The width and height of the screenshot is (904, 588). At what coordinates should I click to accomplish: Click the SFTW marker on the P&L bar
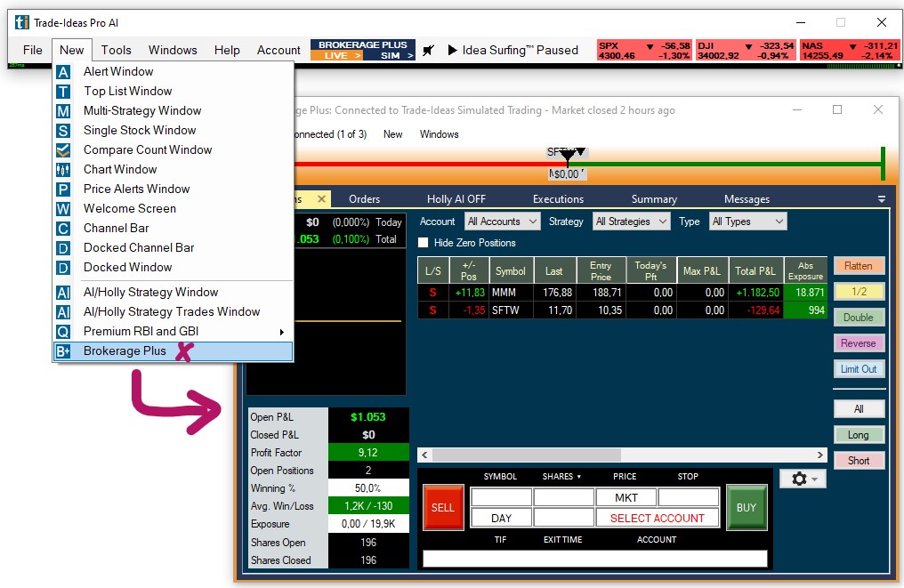tap(567, 153)
